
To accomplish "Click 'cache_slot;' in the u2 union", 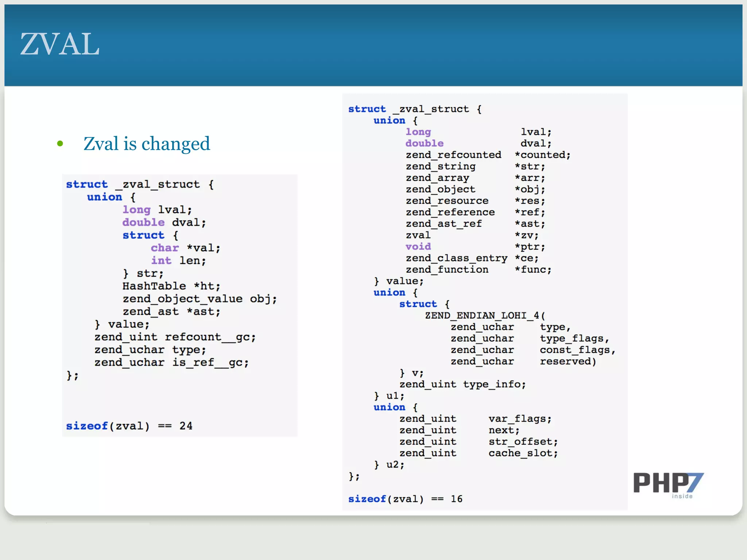I will [523, 453].
